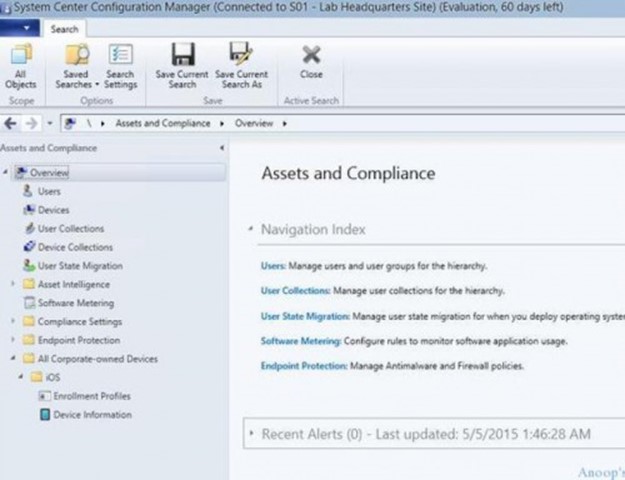The height and width of the screenshot is (480, 625).
Task: Expand the arrow after Overview breadcrumb
Action: point(285,124)
